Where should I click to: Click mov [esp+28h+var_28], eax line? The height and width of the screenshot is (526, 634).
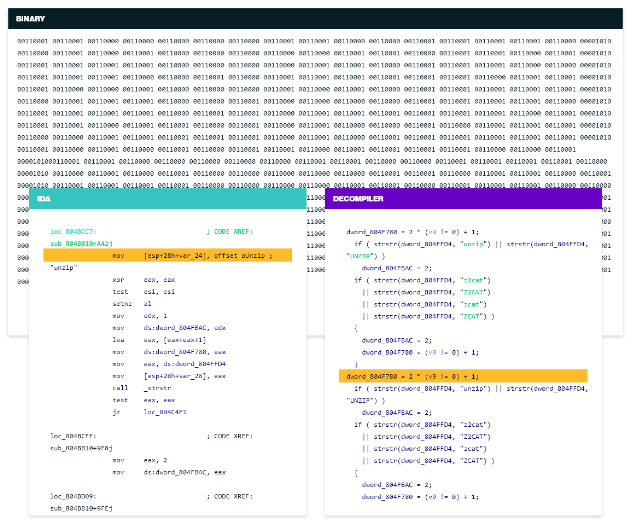[x=169, y=376]
